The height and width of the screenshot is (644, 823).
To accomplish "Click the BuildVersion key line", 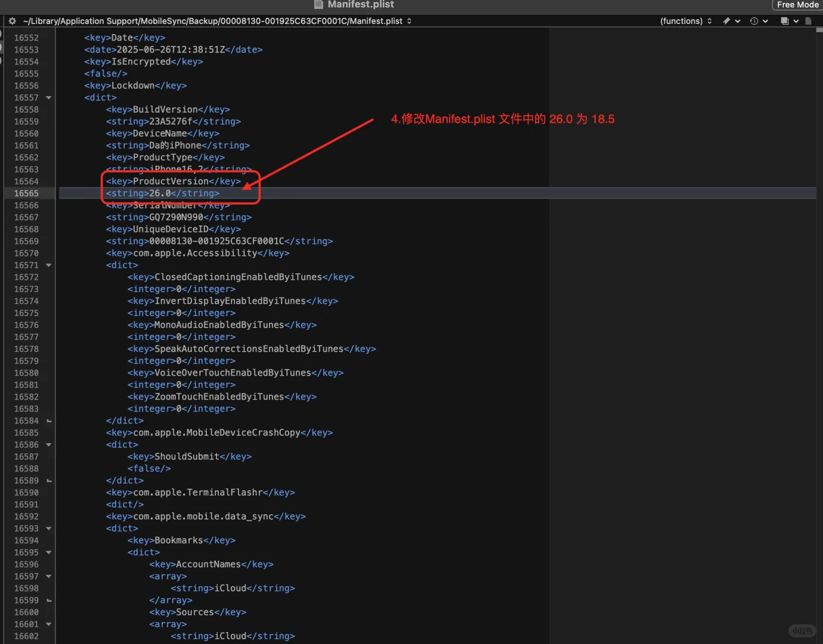I will click(168, 110).
